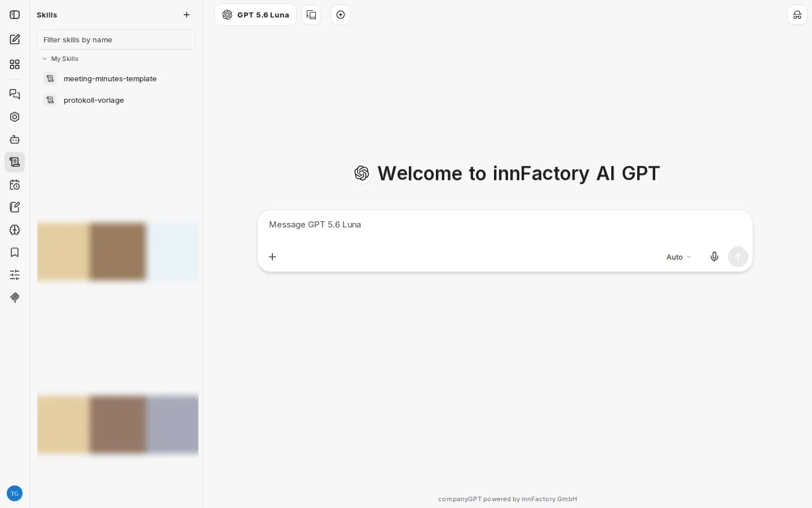Open the conversations chat-bubbles icon
Image resolution: width=812 pixels, height=508 pixels.
(x=15, y=94)
